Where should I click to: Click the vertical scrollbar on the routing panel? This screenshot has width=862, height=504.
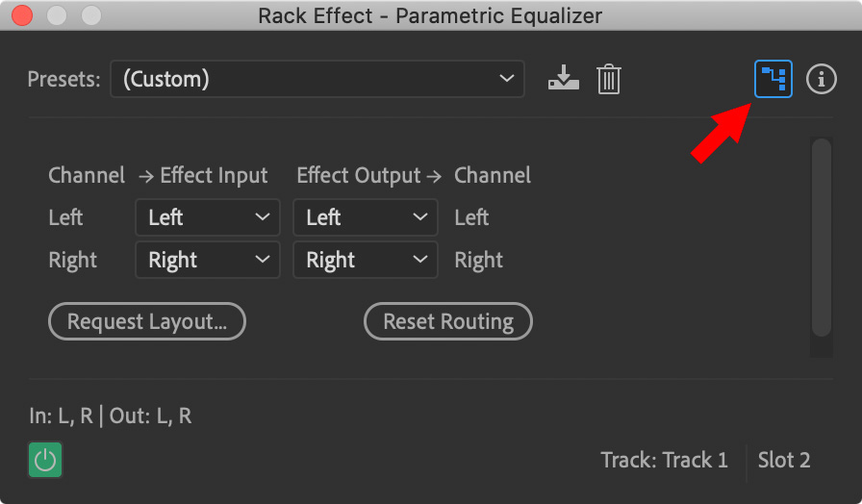[x=822, y=237]
